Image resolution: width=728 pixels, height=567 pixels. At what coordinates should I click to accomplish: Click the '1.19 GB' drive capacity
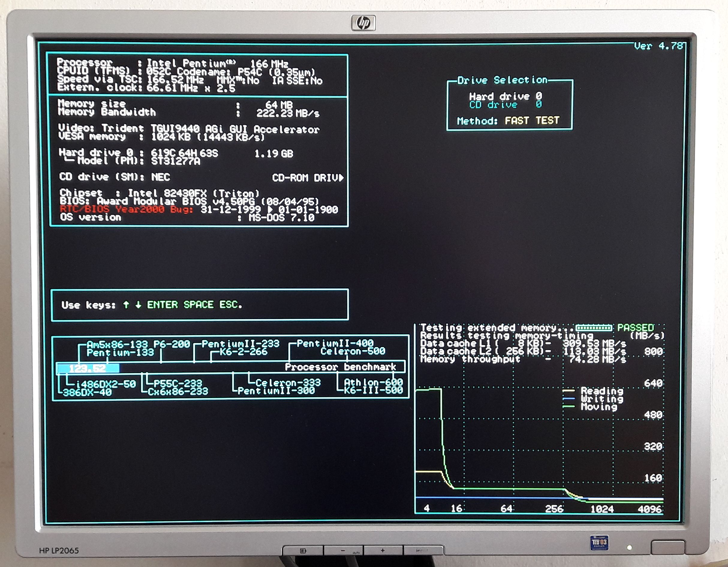coord(274,153)
